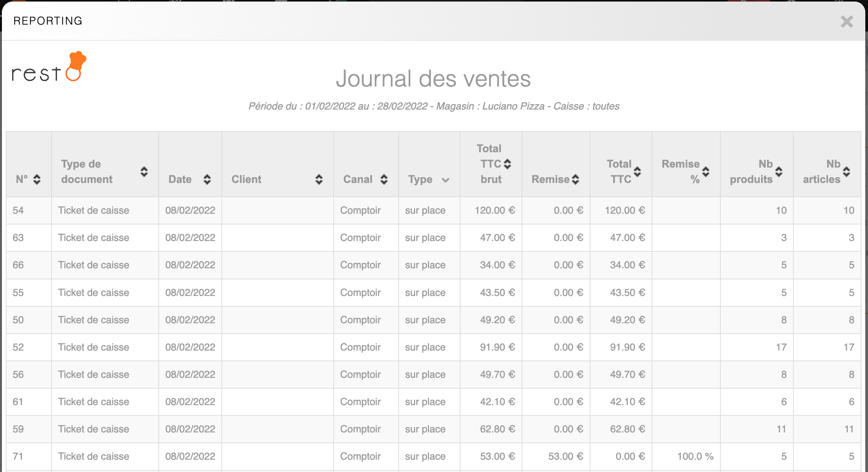
Task: Sort by Total TTC column arrows
Action: [637, 172]
